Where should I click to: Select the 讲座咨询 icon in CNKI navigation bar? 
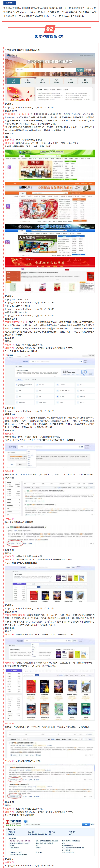tap(28, 81)
